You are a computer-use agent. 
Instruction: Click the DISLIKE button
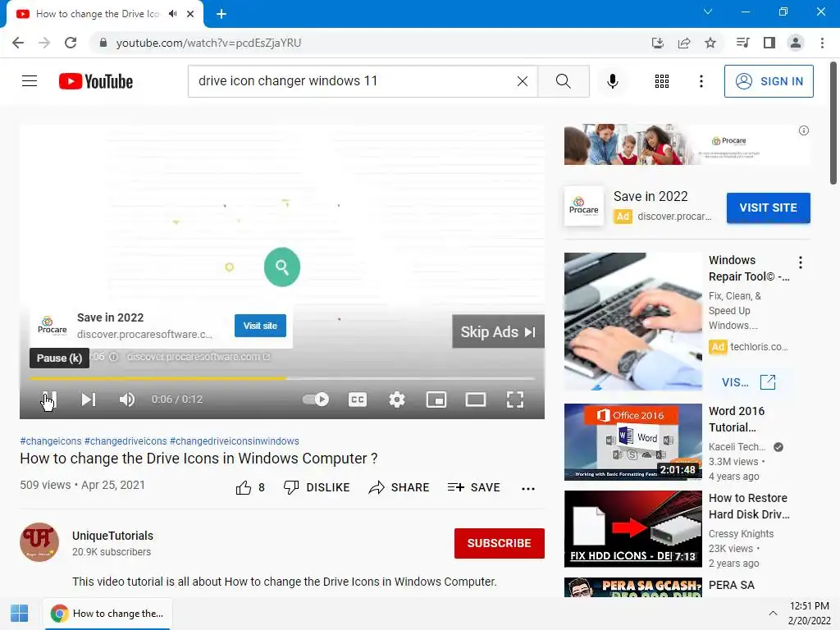tap(317, 487)
